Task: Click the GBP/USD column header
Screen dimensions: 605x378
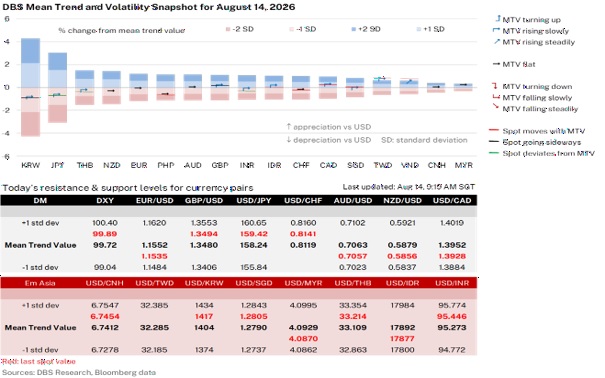Action: coord(204,201)
